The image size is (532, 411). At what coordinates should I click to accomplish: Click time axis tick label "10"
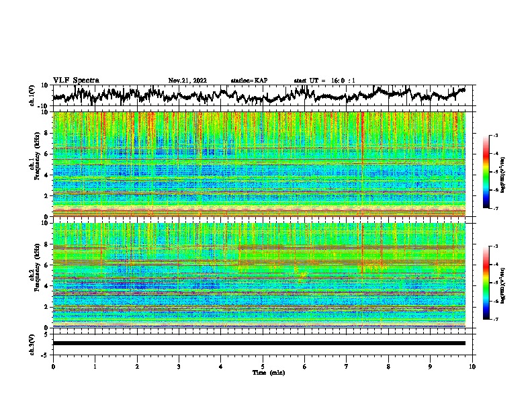472,367
